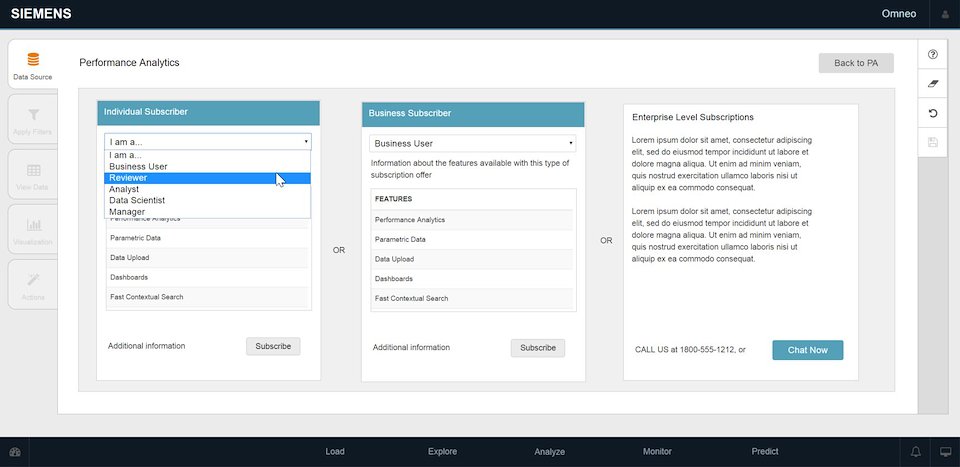This screenshot has height=467, width=960.
Task: Click the CALL US phone number text
Action: [690, 350]
